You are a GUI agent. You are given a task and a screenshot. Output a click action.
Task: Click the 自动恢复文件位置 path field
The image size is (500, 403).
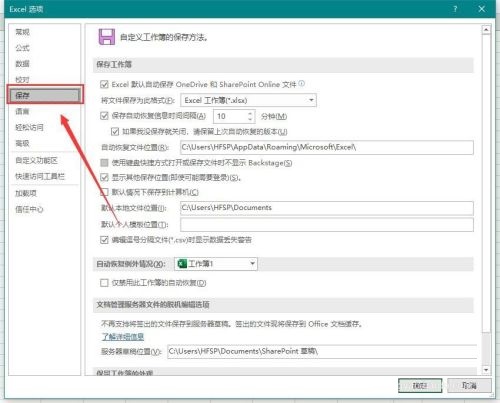[327, 147]
